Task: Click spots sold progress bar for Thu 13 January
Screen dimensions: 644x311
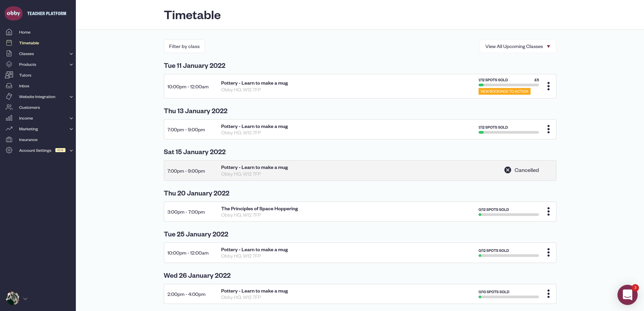Action: [508, 132]
